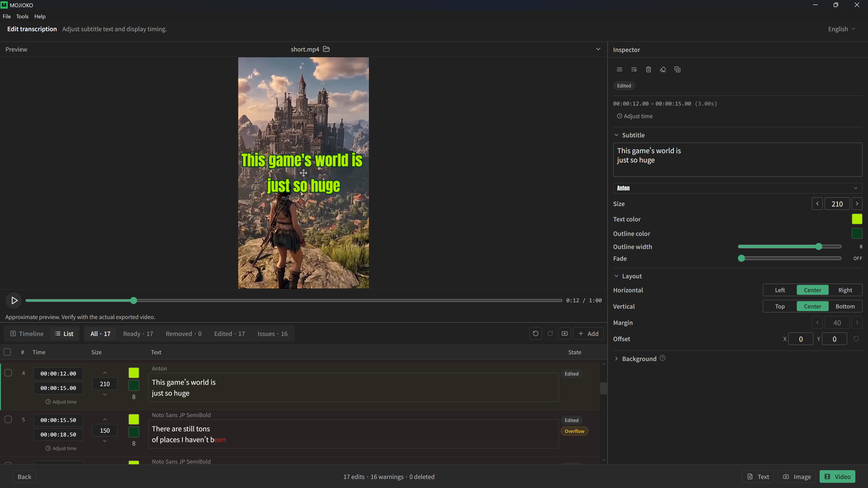Click the Fade slider handle
Viewport: 868px width, 488px height.
[741, 258]
